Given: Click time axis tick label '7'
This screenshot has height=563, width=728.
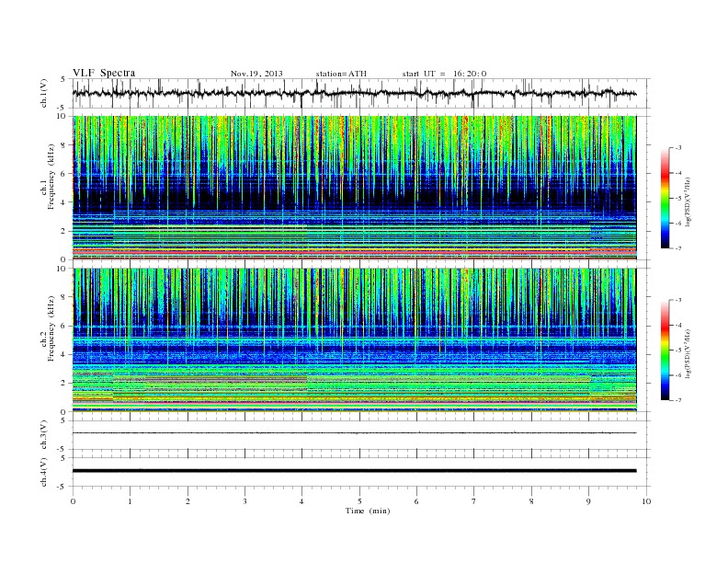Looking at the screenshot, I should 474,501.
